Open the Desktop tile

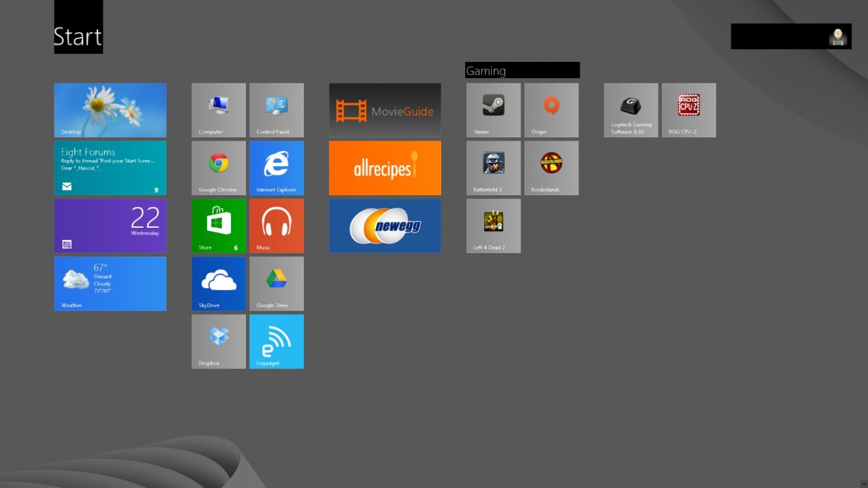[110, 110]
